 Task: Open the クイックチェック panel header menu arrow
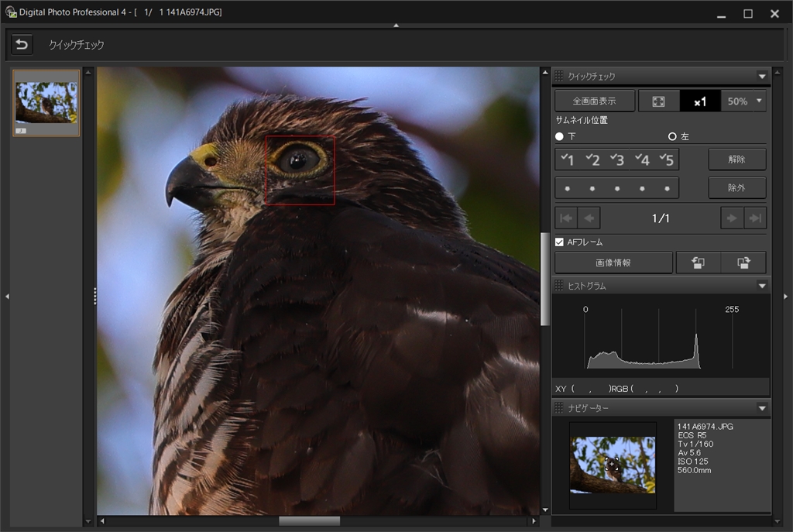coord(762,77)
